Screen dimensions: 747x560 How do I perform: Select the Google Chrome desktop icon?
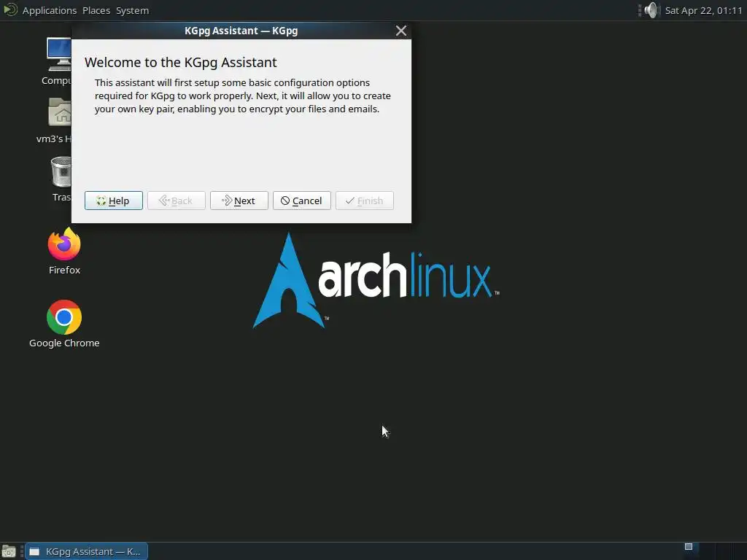pos(64,324)
